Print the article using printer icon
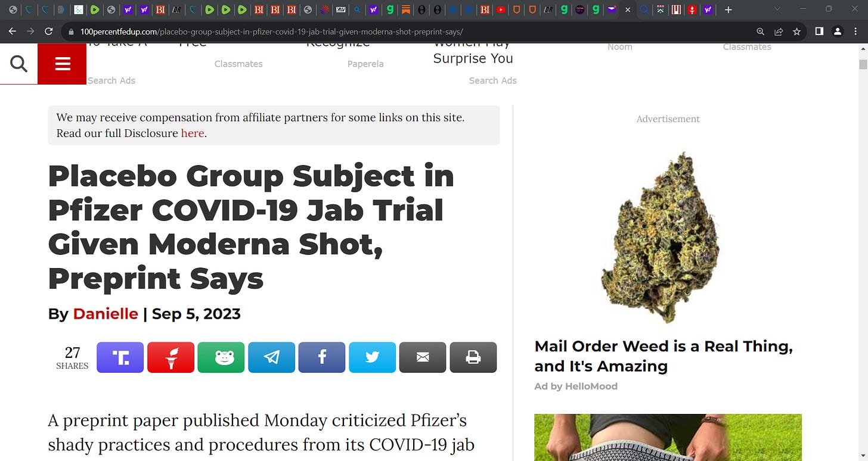The image size is (868, 461). point(473,357)
